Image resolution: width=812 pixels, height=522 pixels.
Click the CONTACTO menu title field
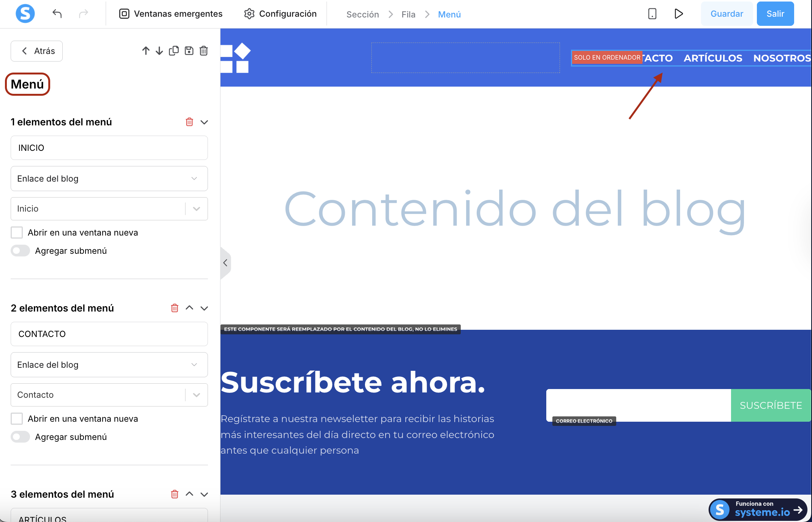[x=109, y=334]
